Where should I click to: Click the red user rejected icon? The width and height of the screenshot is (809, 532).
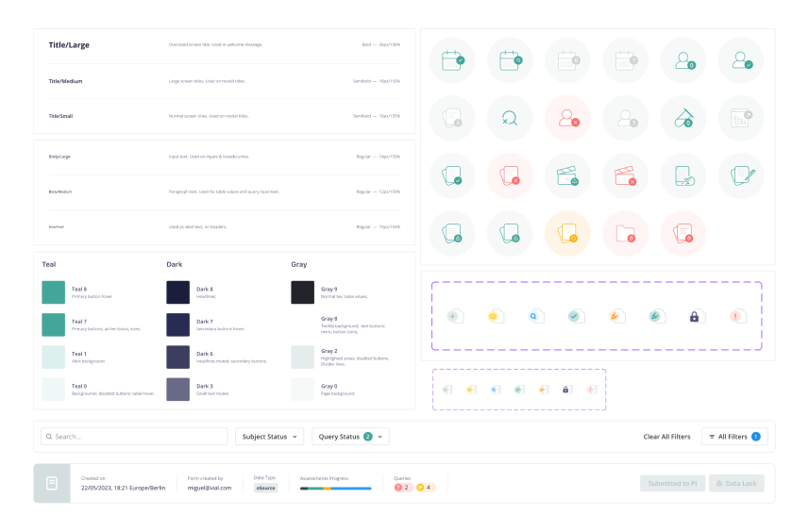567,118
